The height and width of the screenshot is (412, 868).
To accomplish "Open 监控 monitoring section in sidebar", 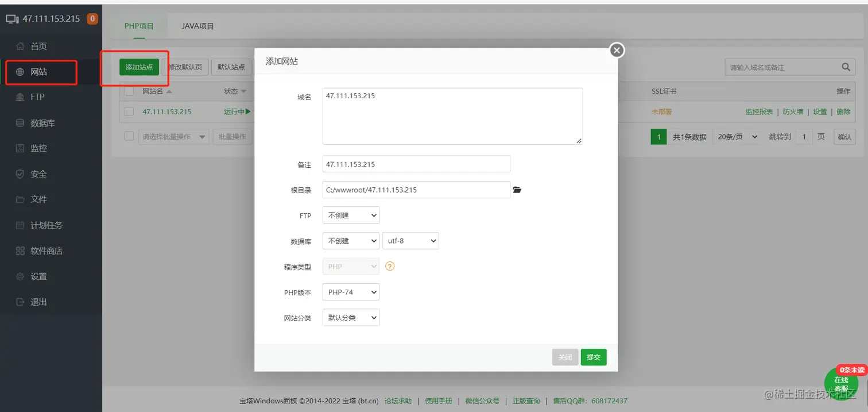I will tap(38, 148).
